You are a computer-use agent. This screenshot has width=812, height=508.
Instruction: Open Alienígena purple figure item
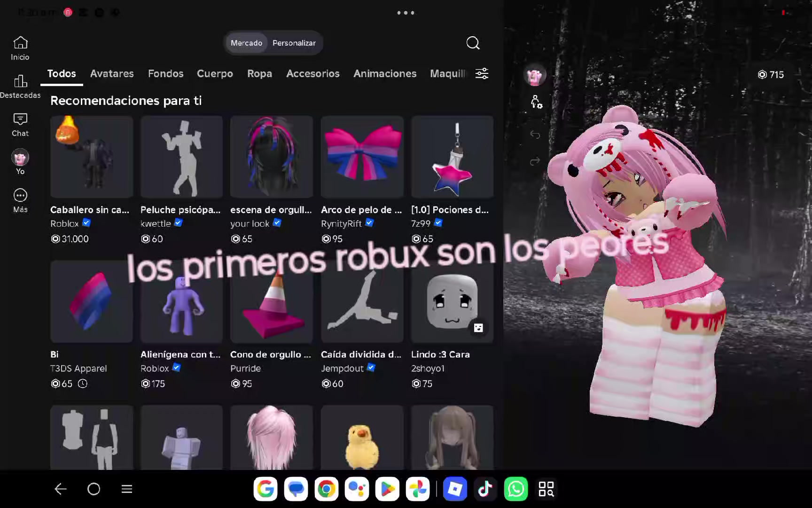pos(181,302)
